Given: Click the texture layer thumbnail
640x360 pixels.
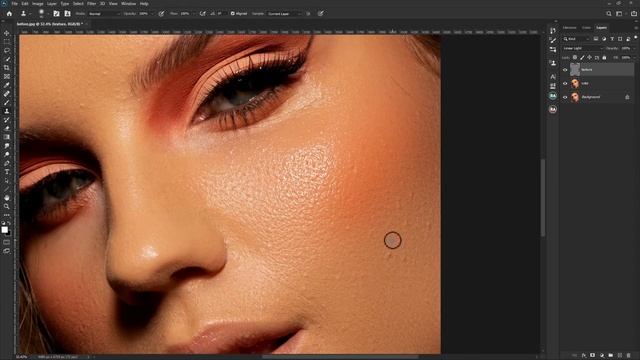Looking at the screenshot, I should [x=575, y=70].
